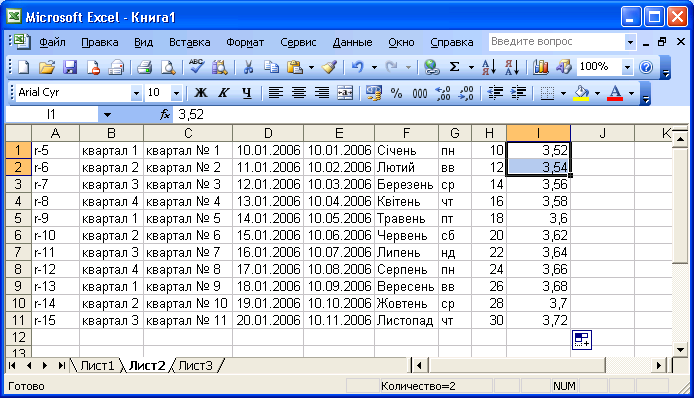Click the Auto Fill Options smart tag
This screenshot has width=694, height=398.
click(582, 340)
